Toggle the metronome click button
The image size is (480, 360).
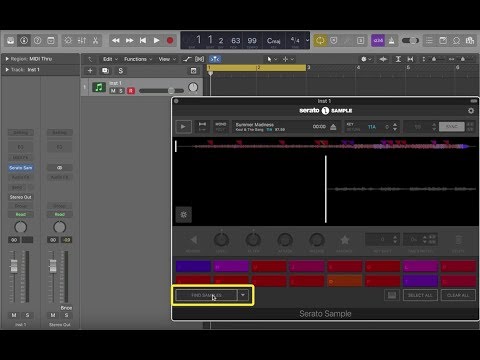coord(391,41)
